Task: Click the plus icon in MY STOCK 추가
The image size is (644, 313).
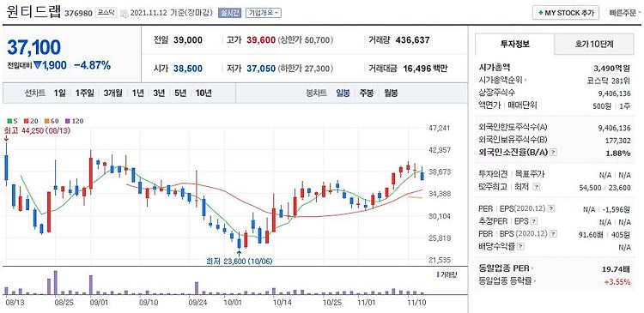Action: tap(540, 13)
